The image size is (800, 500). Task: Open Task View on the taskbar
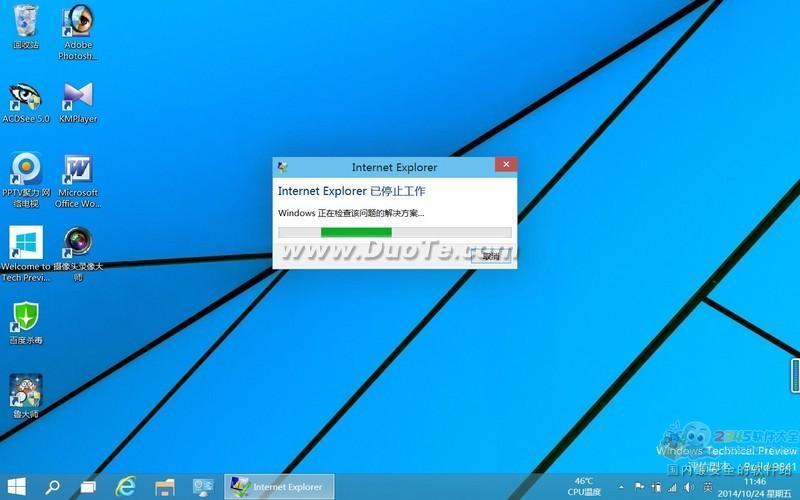coord(88,488)
